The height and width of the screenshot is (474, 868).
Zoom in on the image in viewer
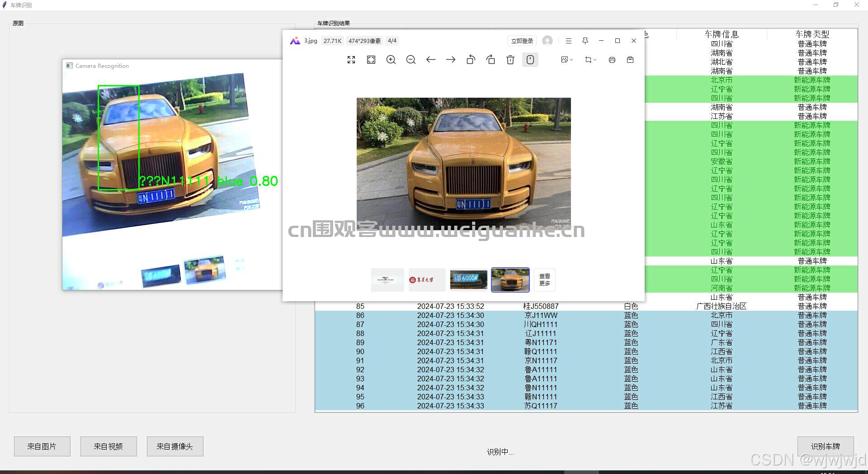tap(391, 60)
